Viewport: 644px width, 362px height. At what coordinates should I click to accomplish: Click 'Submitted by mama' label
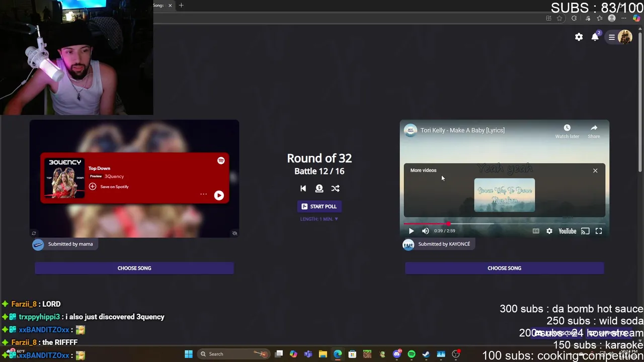[x=70, y=244]
